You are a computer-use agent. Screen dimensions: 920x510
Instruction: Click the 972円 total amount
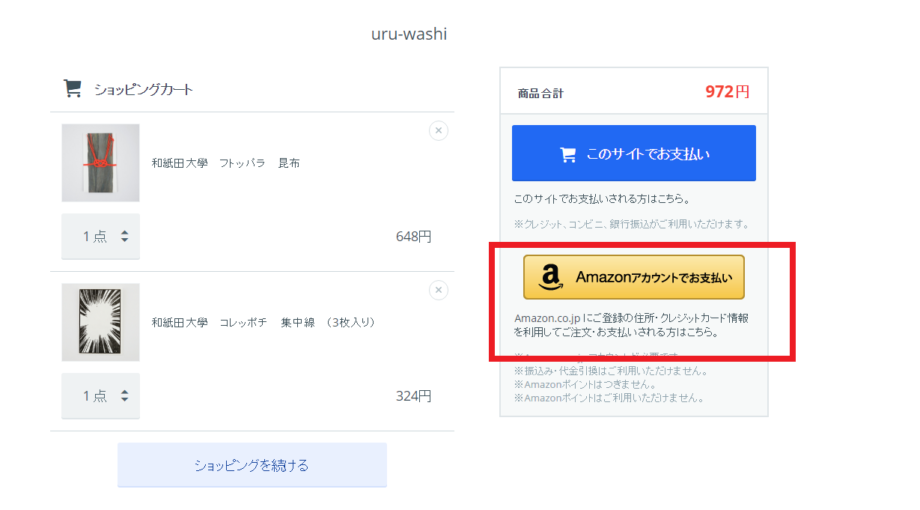(x=726, y=92)
